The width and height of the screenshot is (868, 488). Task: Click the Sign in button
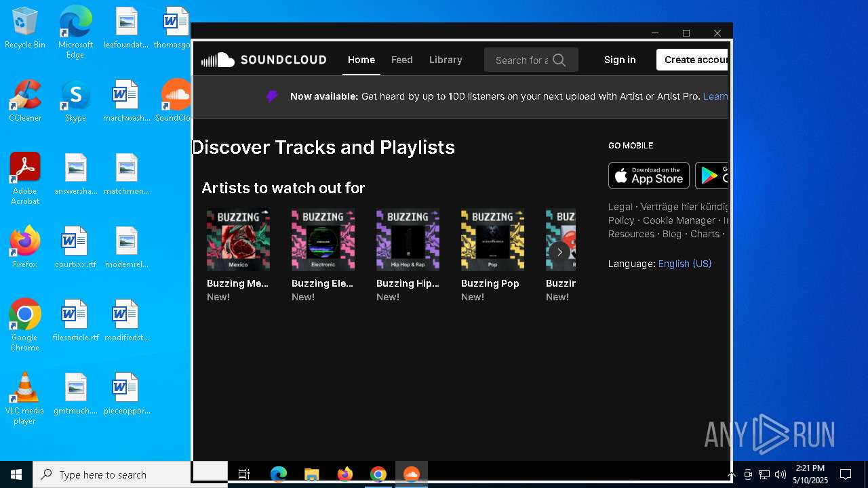(x=620, y=60)
